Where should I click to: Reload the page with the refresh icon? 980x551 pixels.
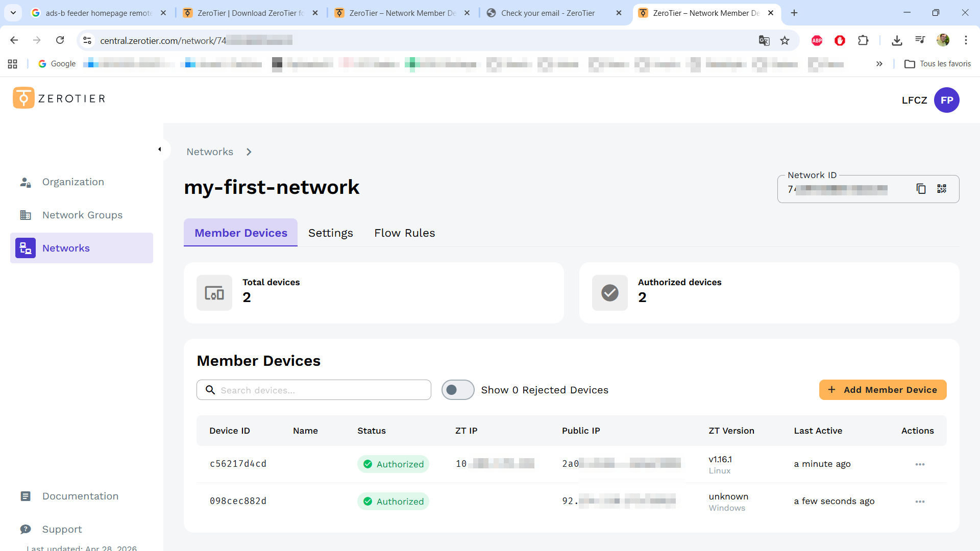click(60, 40)
